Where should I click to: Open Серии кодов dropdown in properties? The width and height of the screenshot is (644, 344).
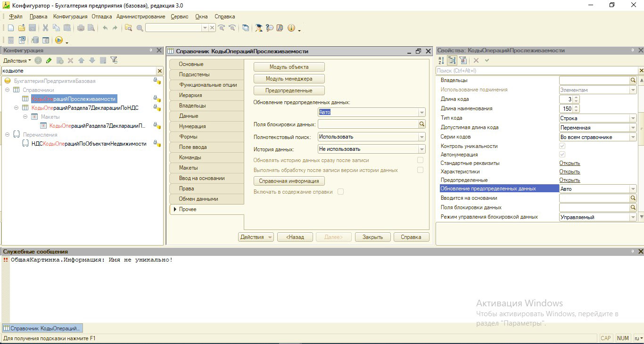pos(633,137)
